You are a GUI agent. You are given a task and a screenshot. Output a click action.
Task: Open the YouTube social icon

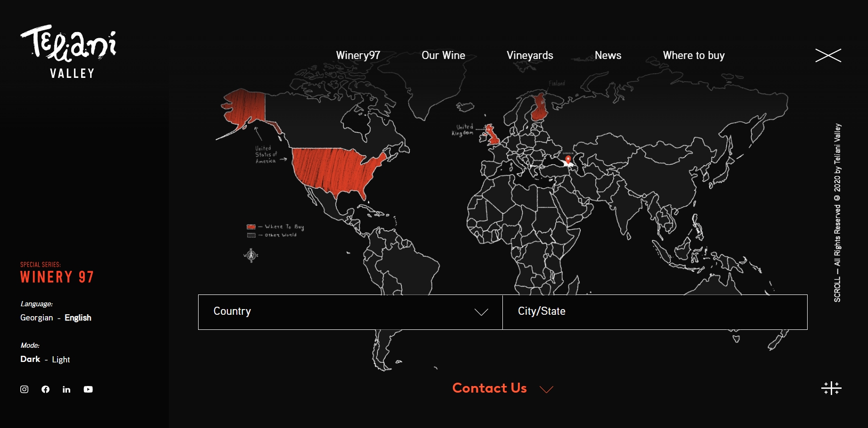point(88,389)
